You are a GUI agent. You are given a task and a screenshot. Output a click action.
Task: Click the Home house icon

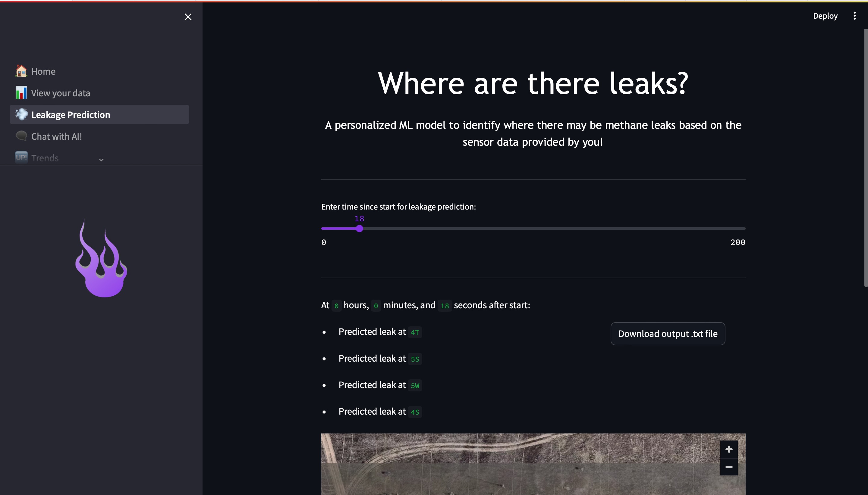click(21, 71)
